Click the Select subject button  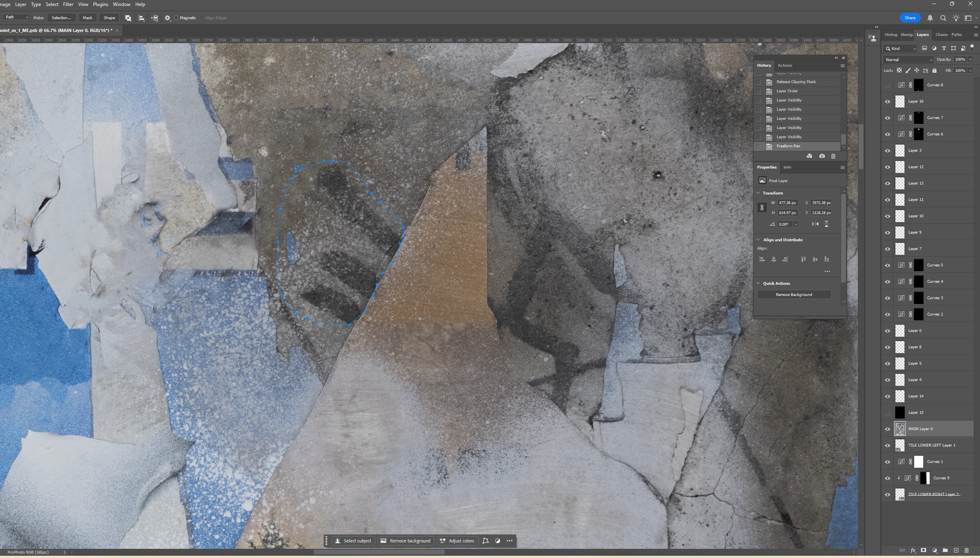pyautogui.click(x=353, y=541)
